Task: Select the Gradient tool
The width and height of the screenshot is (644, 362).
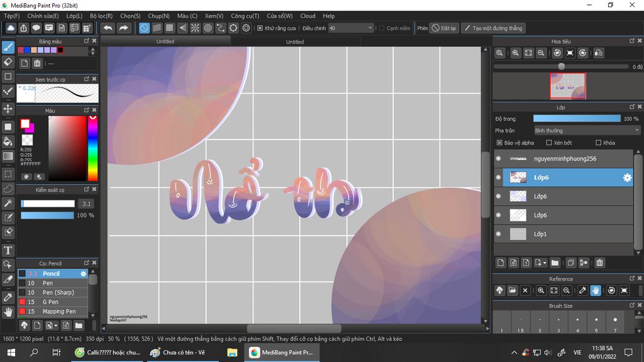Action: coord(8,156)
